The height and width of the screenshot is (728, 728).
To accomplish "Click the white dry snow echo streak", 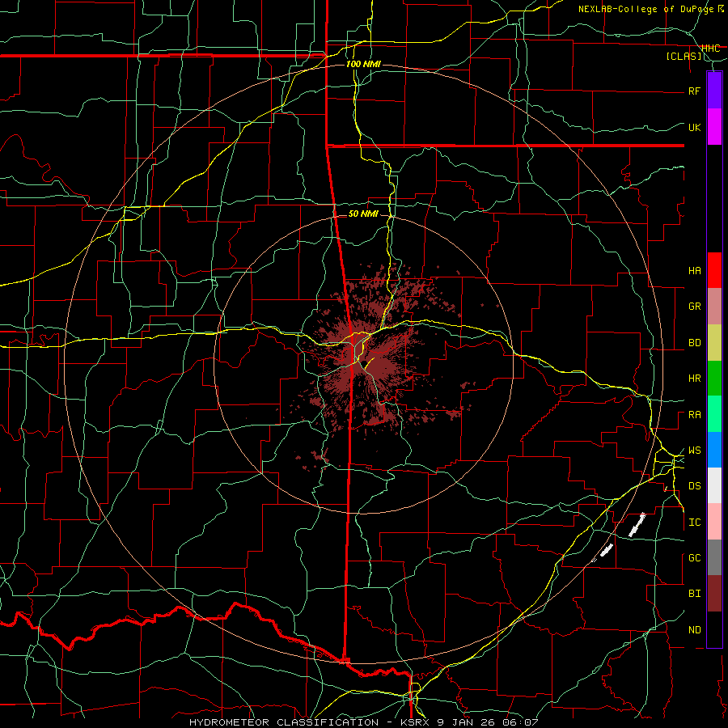I will pyautogui.click(x=637, y=525).
